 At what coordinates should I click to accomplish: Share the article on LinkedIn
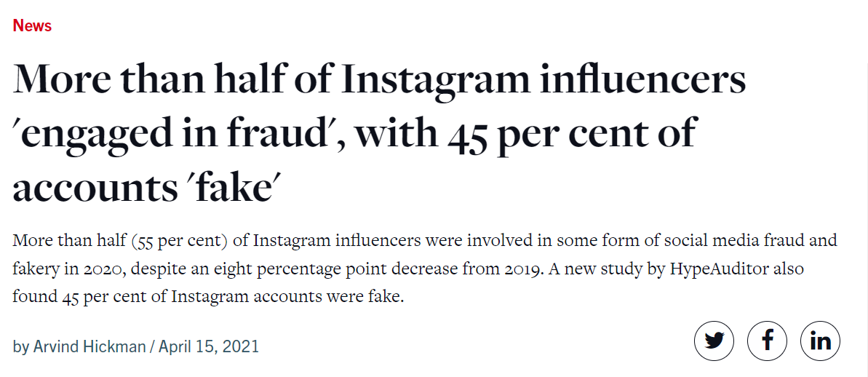click(821, 341)
